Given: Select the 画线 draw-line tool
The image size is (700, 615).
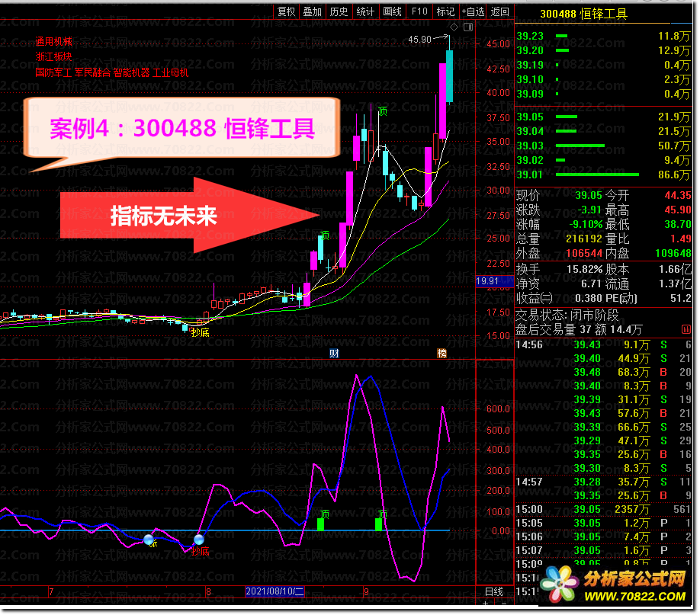Looking at the screenshot, I should click(x=393, y=11).
